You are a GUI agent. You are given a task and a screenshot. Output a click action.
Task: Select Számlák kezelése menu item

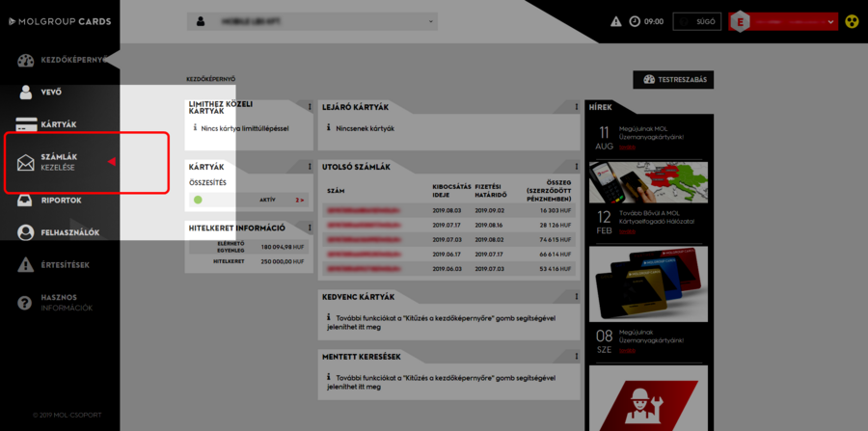(x=59, y=162)
